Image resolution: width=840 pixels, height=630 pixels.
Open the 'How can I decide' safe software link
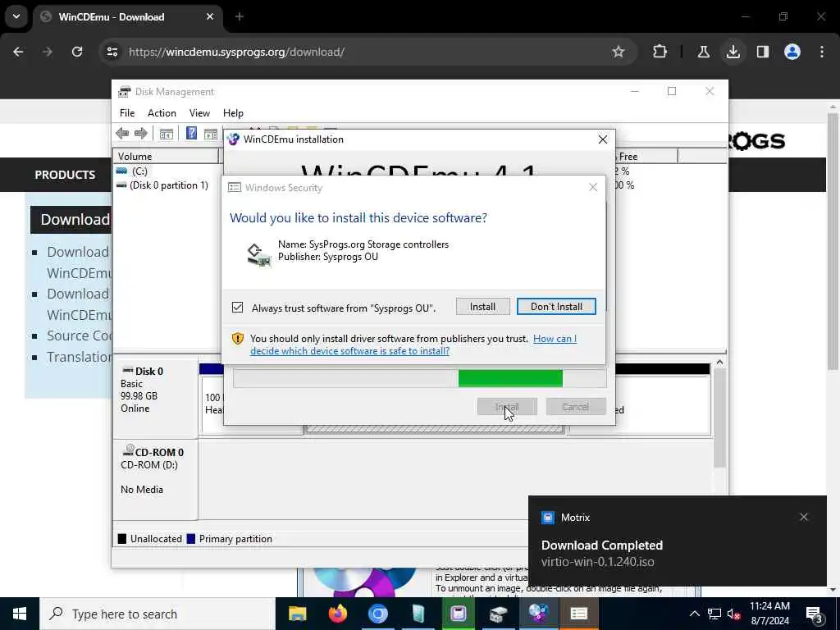(413, 345)
